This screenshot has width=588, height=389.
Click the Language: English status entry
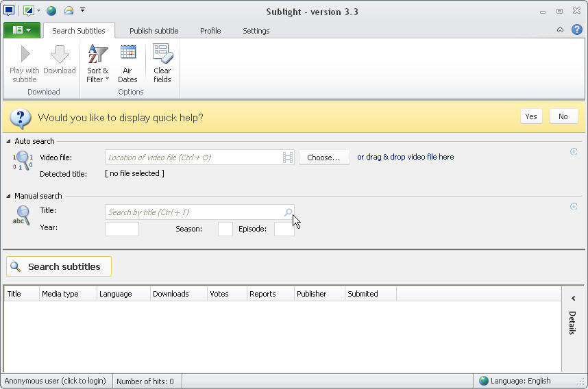(x=515, y=381)
